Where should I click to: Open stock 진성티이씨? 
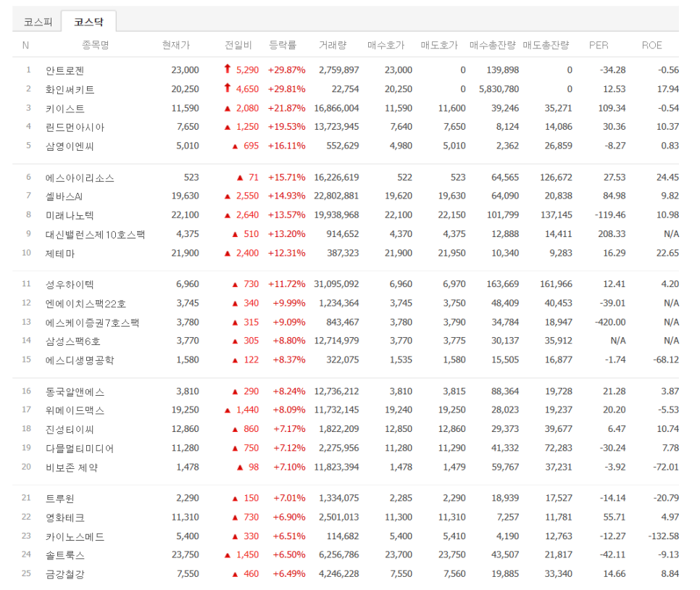pyautogui.click(x=70, y=429)
